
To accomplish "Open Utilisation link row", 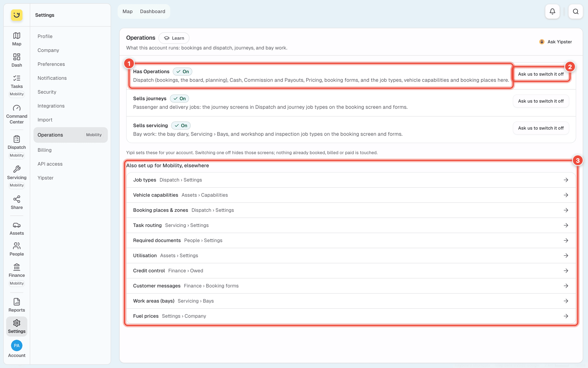I will (351, 256).
